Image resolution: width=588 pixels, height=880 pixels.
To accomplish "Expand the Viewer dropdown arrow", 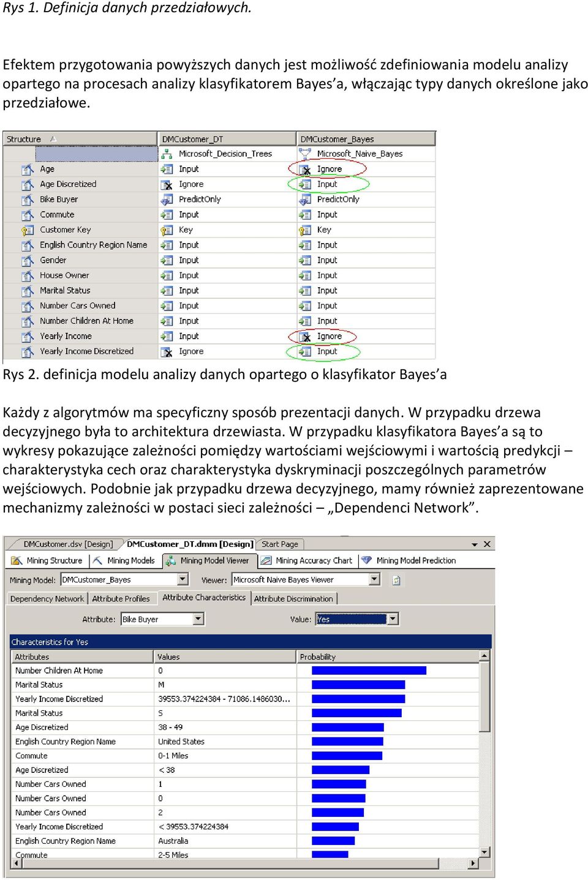I will click(374, 579).
